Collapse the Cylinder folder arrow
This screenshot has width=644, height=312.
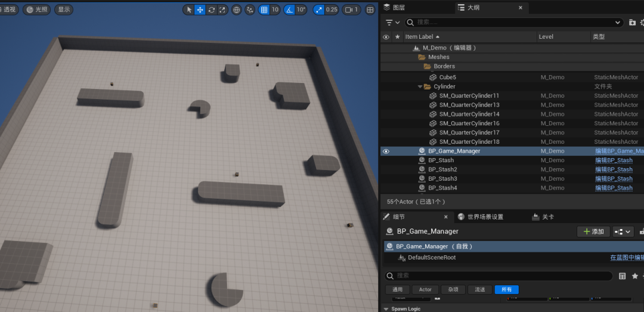(420, 87)
